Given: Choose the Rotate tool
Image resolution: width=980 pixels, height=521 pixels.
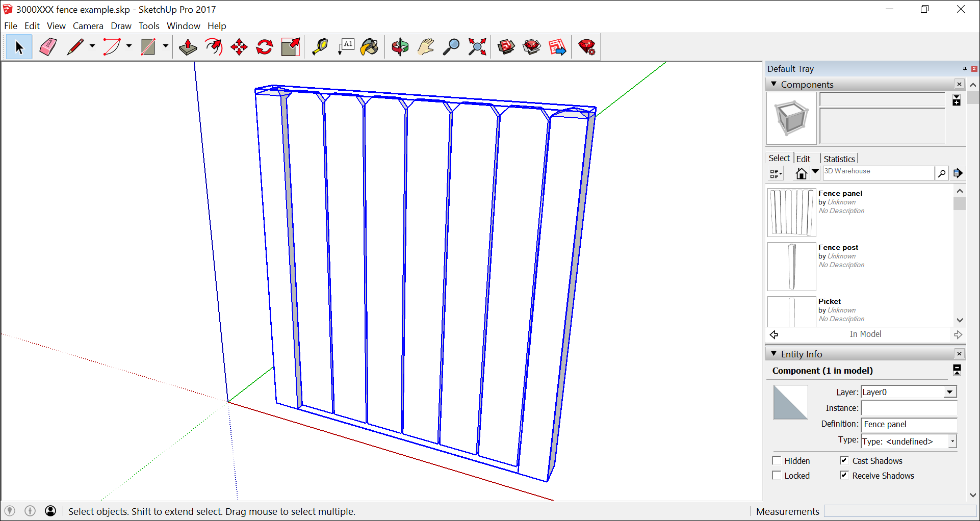Looking at the screenshot, I should pos(264,47).
